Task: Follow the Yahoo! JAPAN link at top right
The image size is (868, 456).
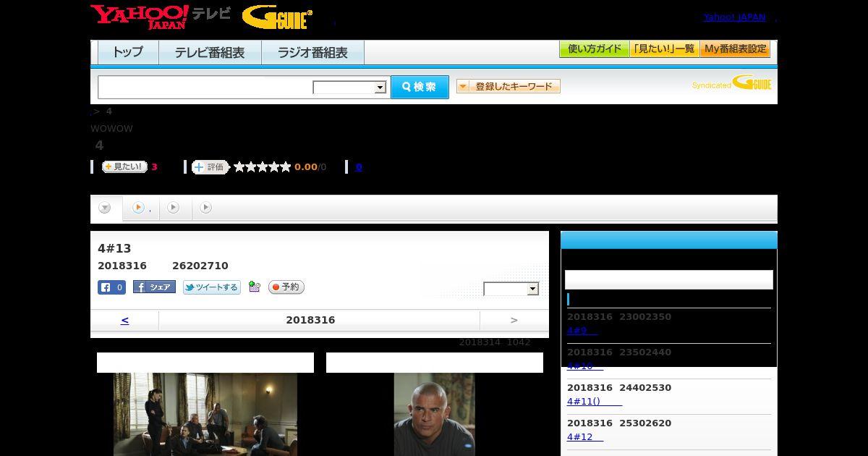Action: (734, 17)
